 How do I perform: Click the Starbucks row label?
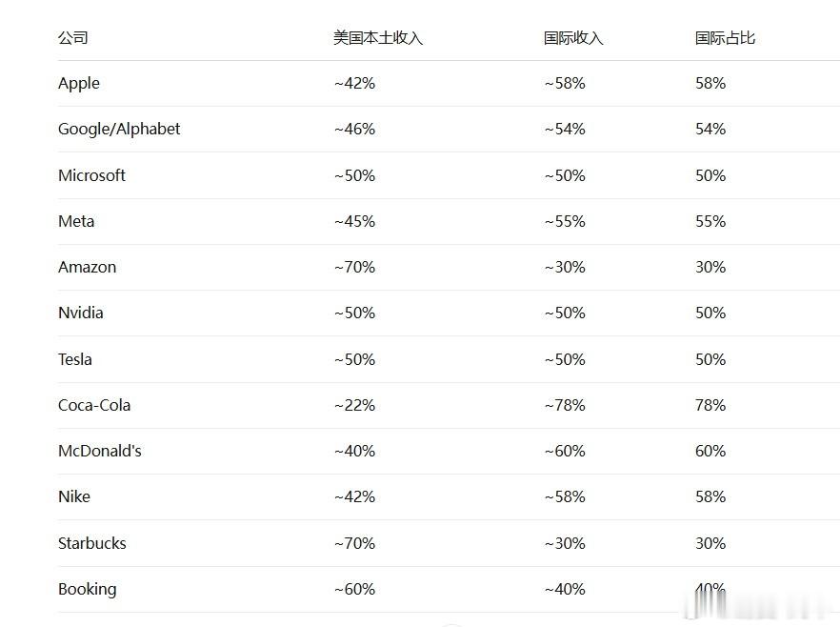coord(92,543)
